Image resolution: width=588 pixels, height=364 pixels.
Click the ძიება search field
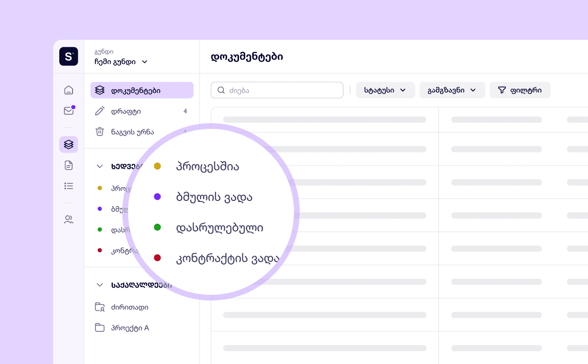click(277, 90)
